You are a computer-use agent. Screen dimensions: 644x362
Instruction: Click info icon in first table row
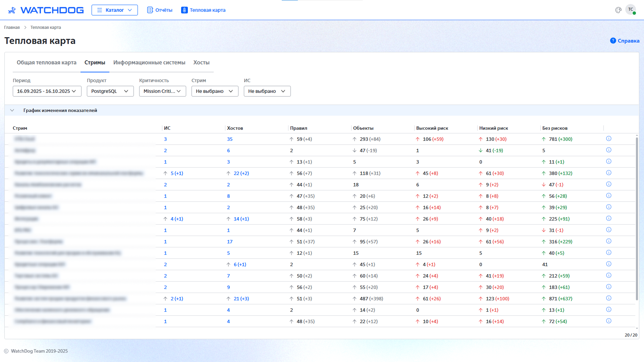click(x=609, y=139)
